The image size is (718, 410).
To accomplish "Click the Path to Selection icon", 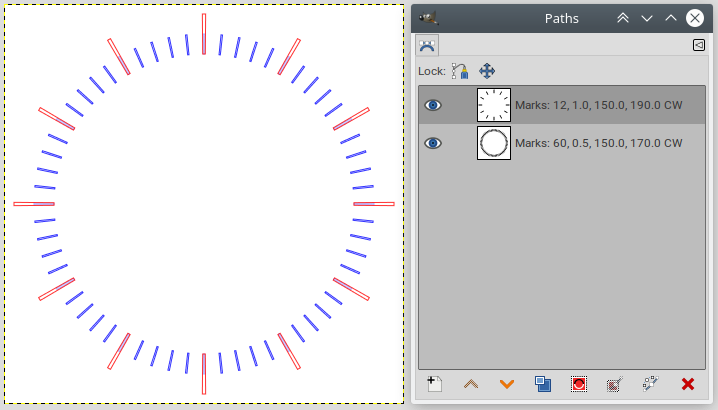I will tap(579, 383).
